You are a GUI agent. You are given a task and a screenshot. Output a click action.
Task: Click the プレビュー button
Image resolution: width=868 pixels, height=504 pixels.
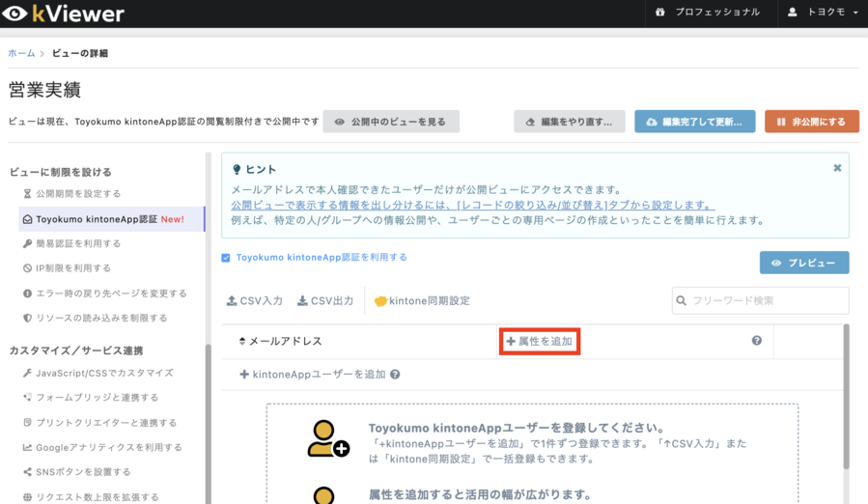click(x=803, y=263)
